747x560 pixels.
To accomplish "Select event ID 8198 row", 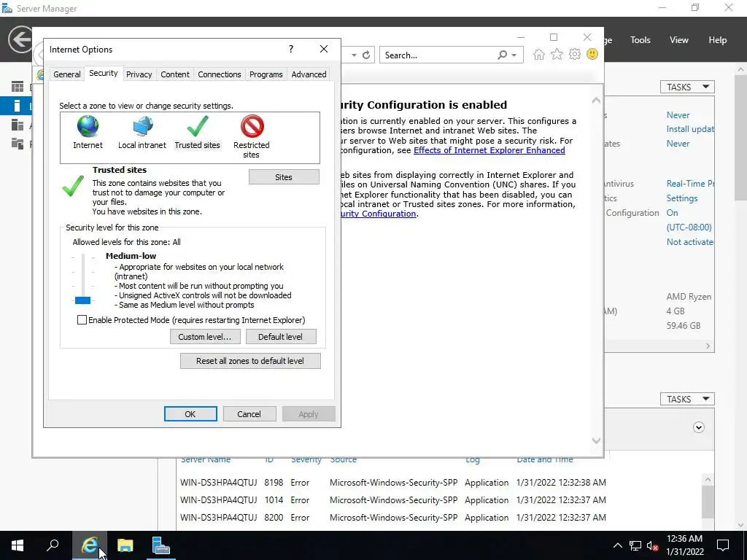I will tap(393, 483).
